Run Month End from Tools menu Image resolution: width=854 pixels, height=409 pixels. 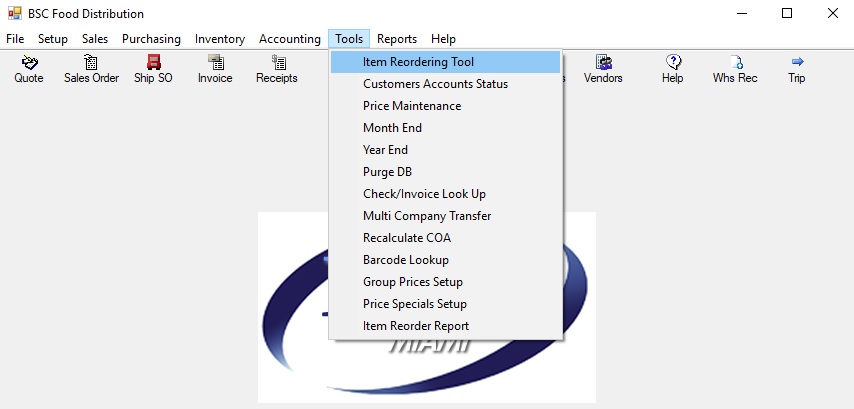tap(446, 128)
